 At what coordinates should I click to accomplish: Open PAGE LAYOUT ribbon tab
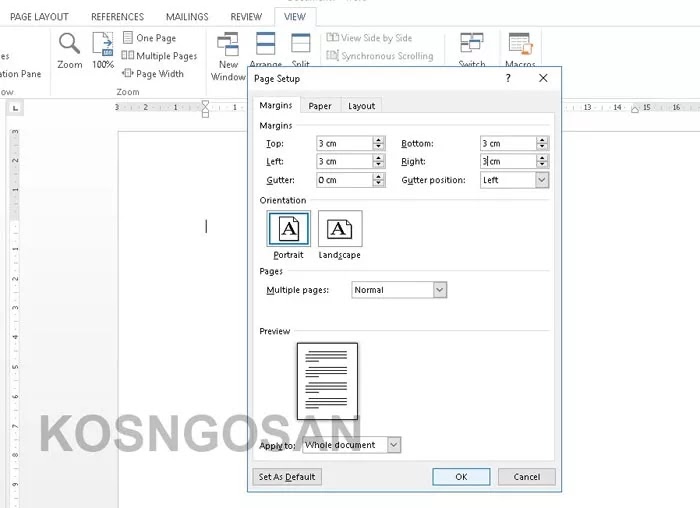tap(39, 17)
